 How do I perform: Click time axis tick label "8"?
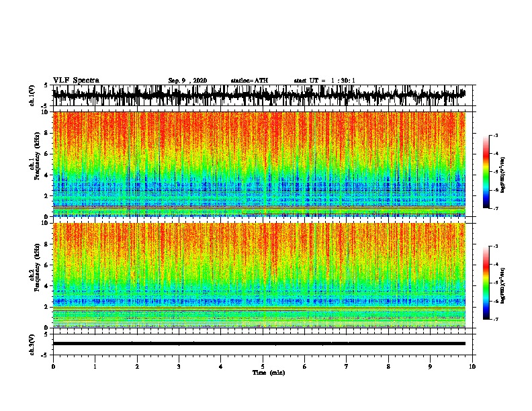click(x=388, y=367)
